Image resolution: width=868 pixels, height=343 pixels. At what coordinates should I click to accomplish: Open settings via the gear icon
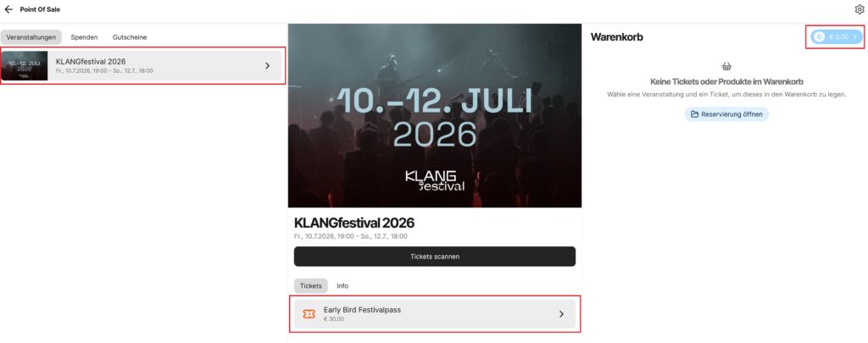tap(860, 9)
